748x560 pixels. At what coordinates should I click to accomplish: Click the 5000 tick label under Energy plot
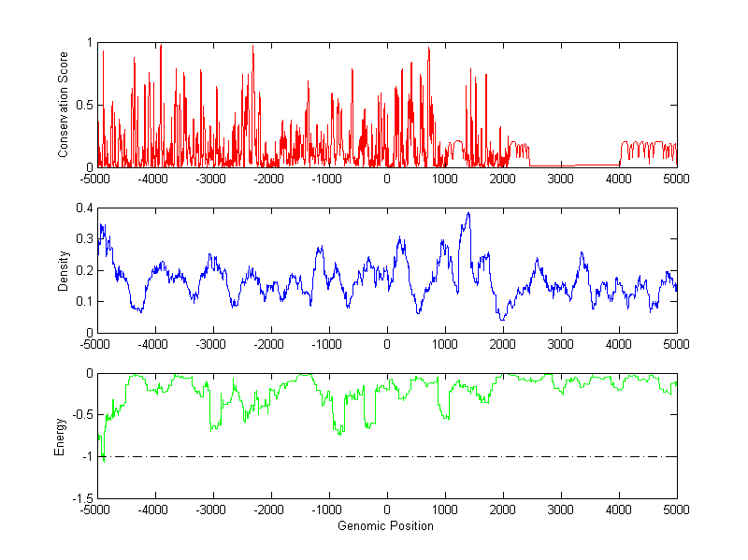coord(676,510)
